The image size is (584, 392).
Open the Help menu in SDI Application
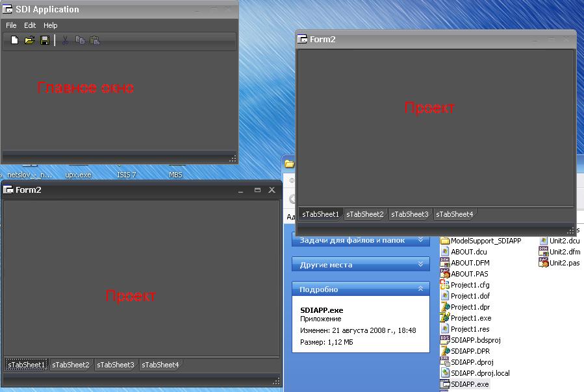50,25
